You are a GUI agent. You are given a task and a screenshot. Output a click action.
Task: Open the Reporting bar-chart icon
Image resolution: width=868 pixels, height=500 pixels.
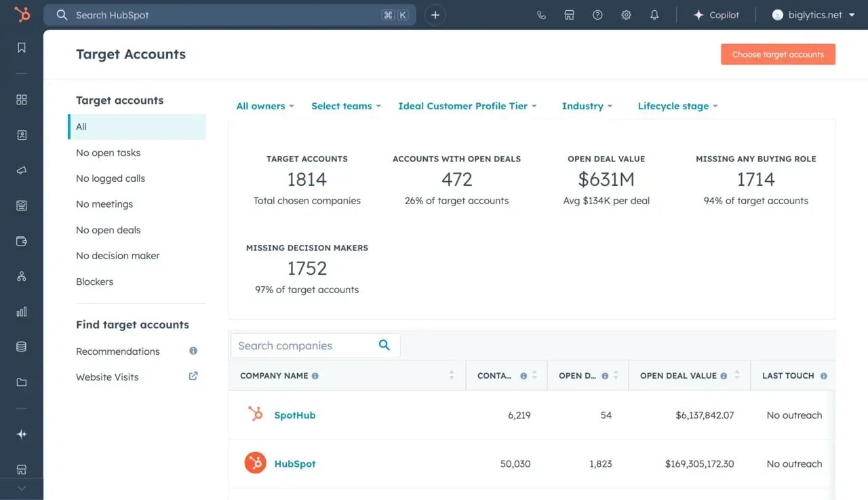(21, 311)
